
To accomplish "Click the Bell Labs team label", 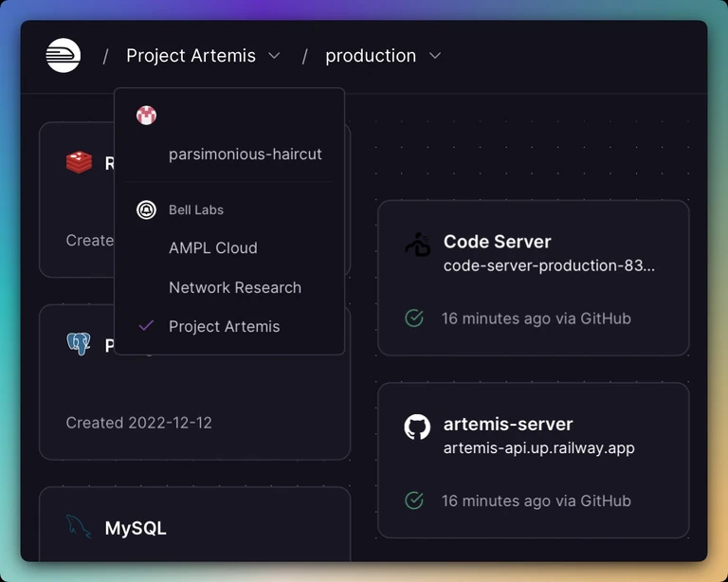I will coord(196,209).
